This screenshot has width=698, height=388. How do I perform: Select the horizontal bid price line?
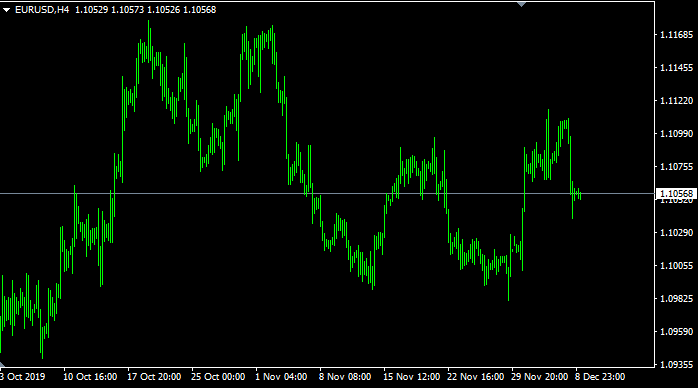(x=327, y=194)
